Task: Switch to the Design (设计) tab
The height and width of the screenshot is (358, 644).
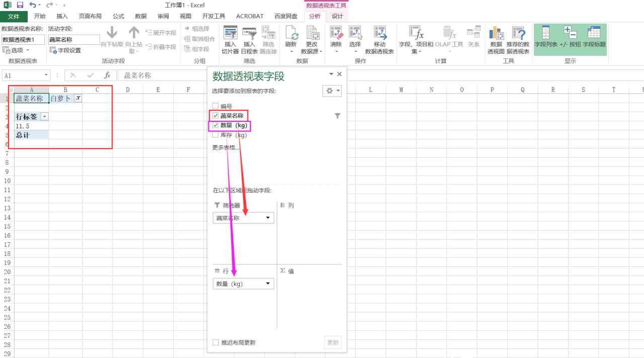Action: 337,16
